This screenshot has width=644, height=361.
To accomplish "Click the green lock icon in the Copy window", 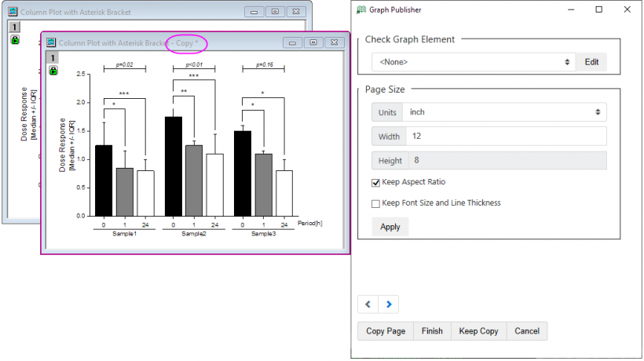I will 53,71.
